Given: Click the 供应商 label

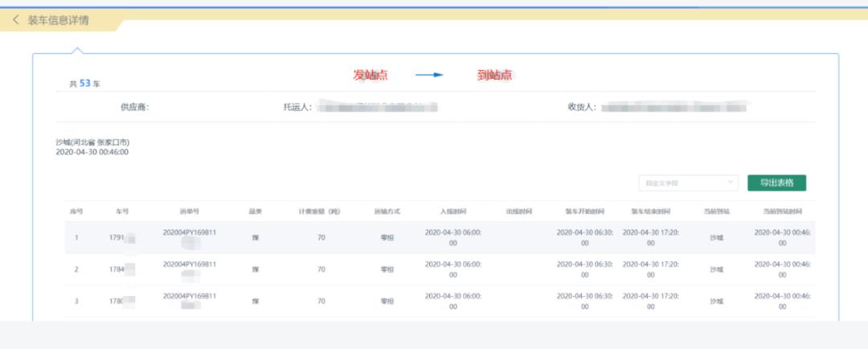Looking at the screenshot, I should tap(135, 107).
